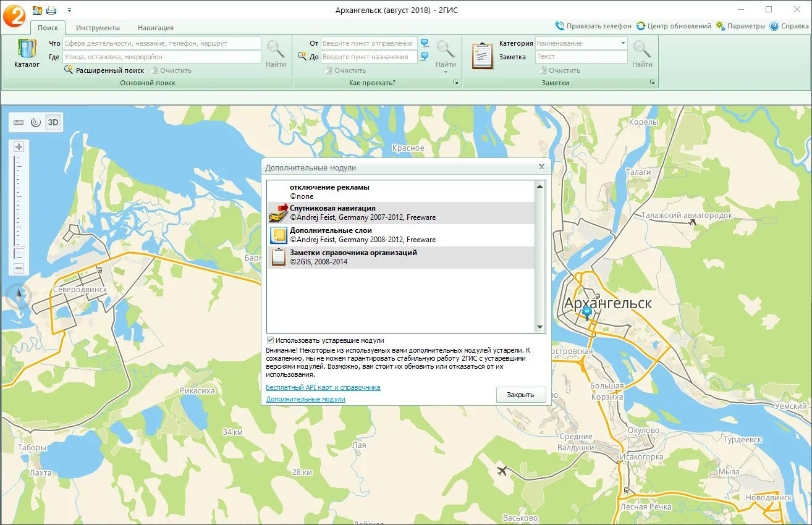Select the ruler measuring tool on map
812x525 pixels.
point(19,122)
